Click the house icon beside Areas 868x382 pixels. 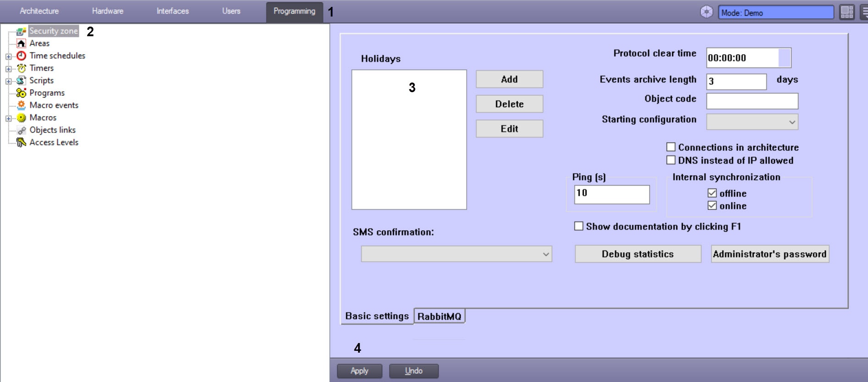coord(21,44)
